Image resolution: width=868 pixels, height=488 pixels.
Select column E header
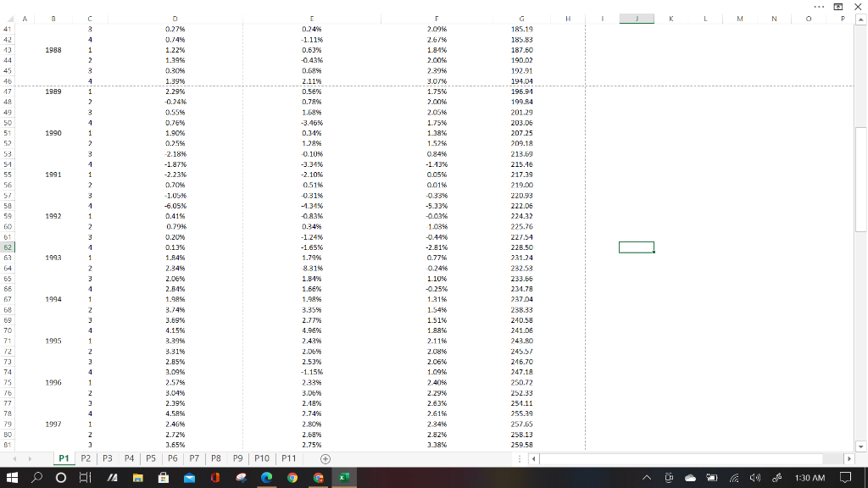tap(312, 19)
